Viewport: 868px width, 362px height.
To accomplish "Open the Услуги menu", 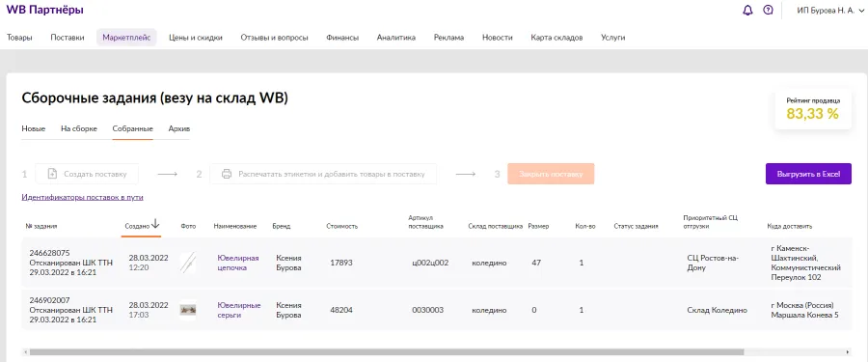I will tap(613, 38).
